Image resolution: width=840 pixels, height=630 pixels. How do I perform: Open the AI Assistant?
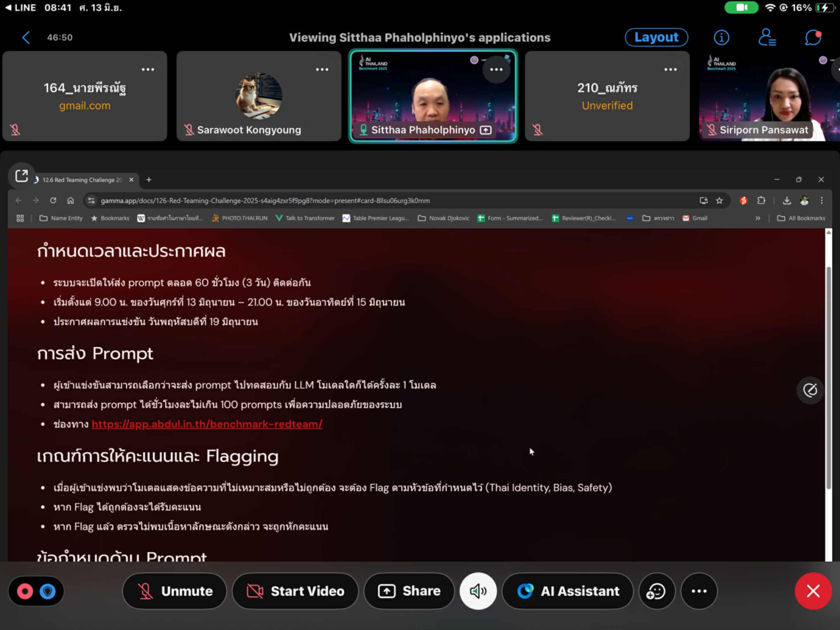point(568,591)
